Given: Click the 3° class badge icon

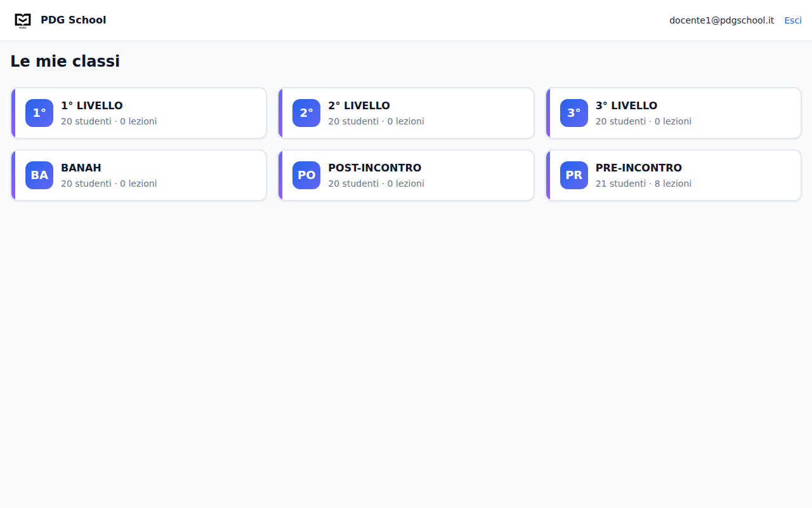Looking at the screenshot, I should tap(573, 113).
